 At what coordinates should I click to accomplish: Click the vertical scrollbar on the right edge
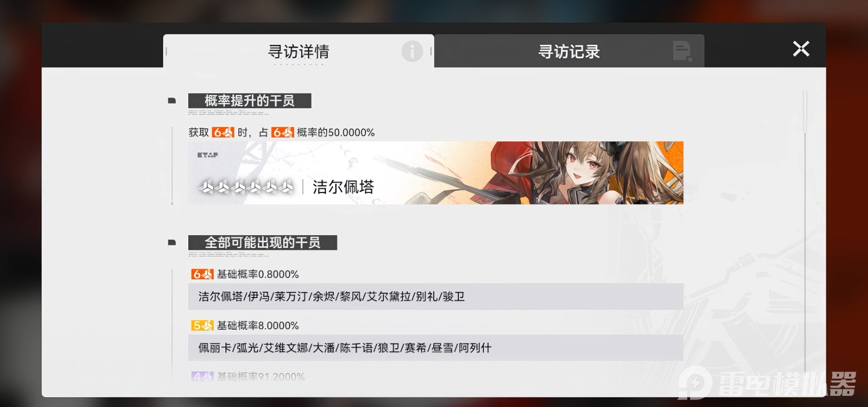(804, 230)
